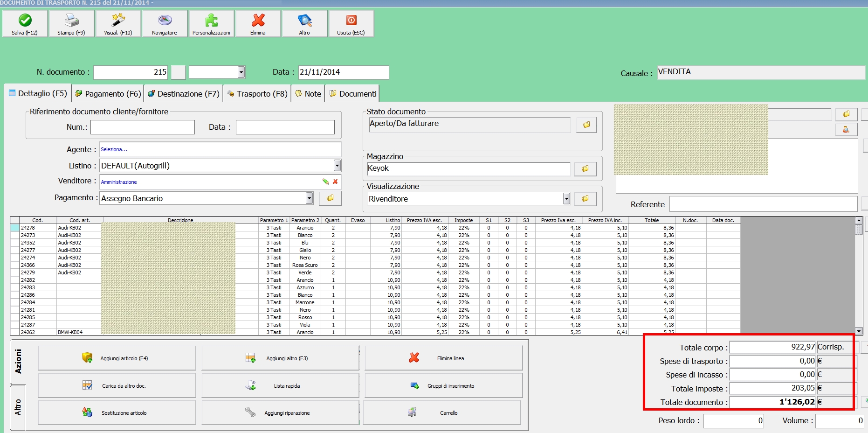Open Visual. (F10) preview
868x433 pixels.
(x=118, y=24)
